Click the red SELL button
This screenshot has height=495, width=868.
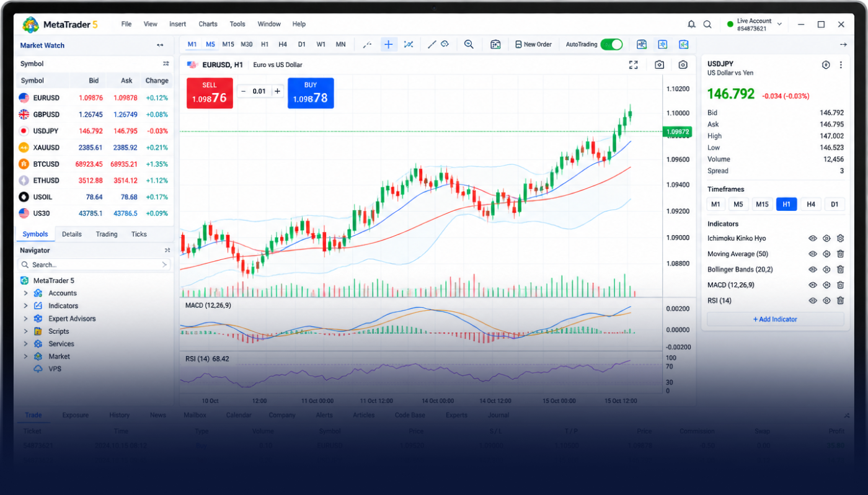pyautogui.click(x=210, y=93)
